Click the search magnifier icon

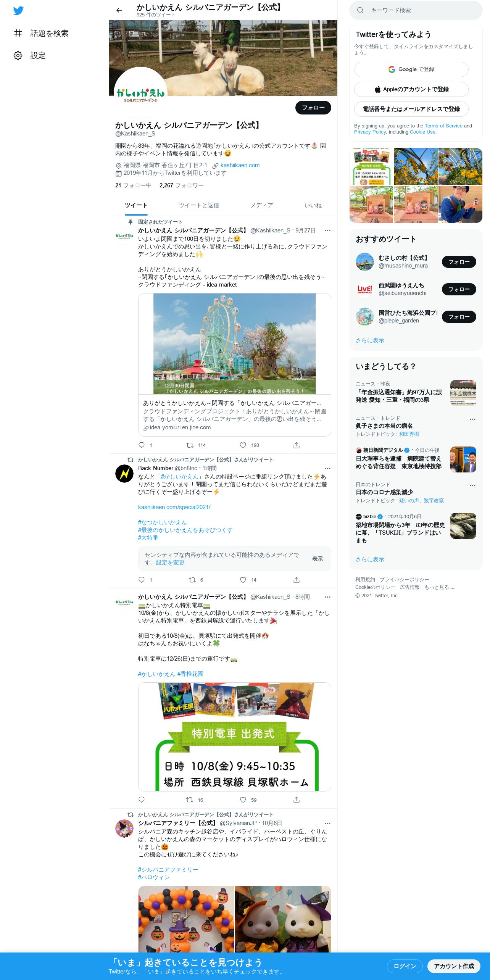[x=360, y=10]
